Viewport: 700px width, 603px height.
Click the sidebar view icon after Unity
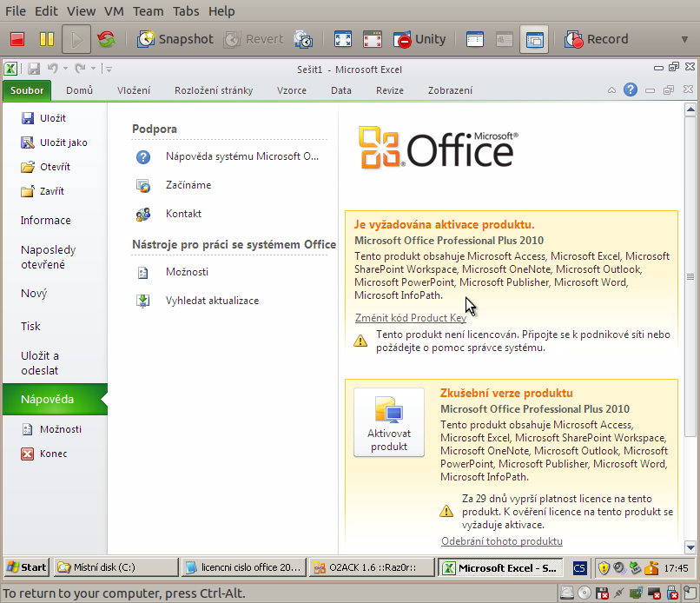click(x=474, y=39)
